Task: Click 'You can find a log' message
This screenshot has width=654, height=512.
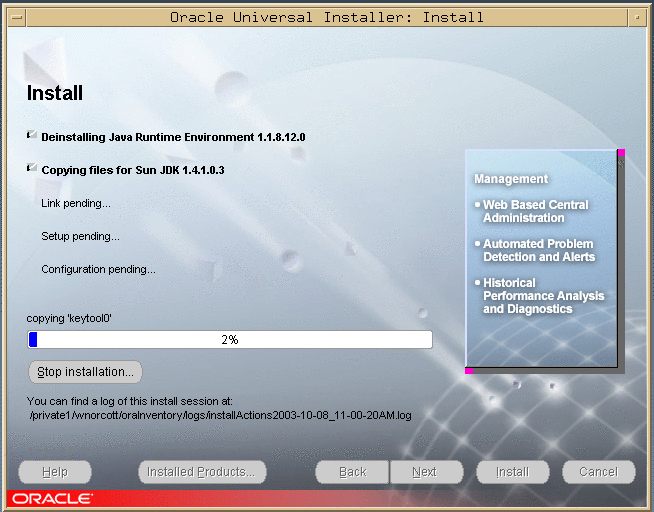Action: (130, 401)
